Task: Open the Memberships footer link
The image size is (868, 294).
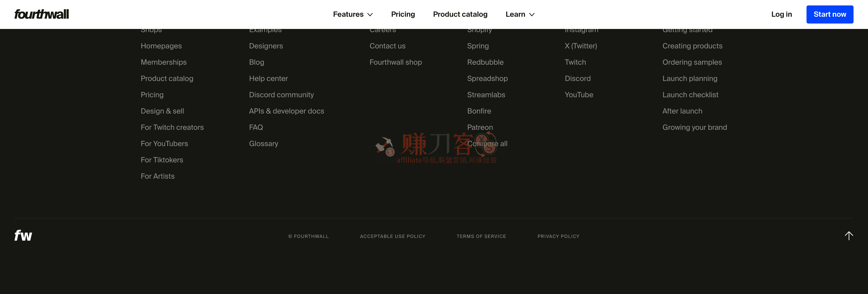Action: click(163, 62)
